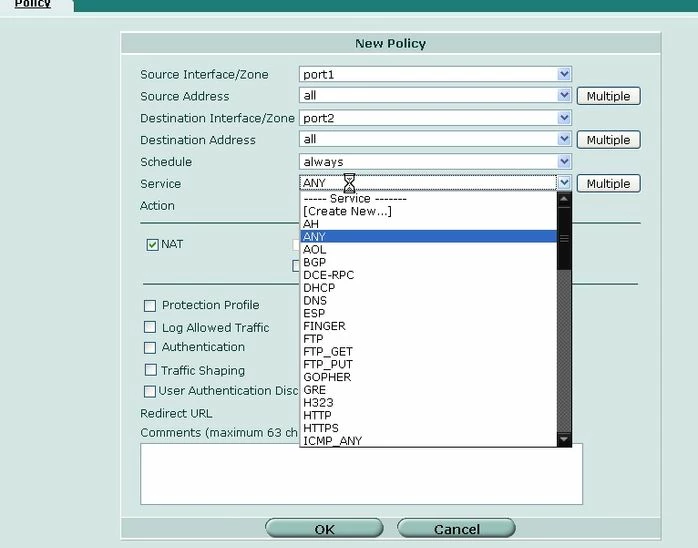The image size is (698, 548).
Task: Check the Authentication checkbox
Action: (x=150, y=347)
